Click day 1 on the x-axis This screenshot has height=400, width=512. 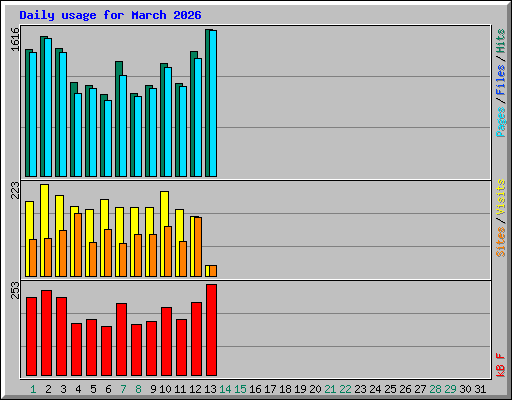[x=33, y=389]
